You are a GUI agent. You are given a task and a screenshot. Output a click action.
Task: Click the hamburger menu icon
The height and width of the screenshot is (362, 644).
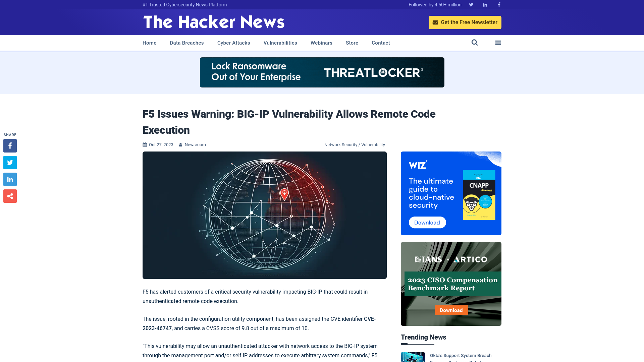click(x=498, y=43)
